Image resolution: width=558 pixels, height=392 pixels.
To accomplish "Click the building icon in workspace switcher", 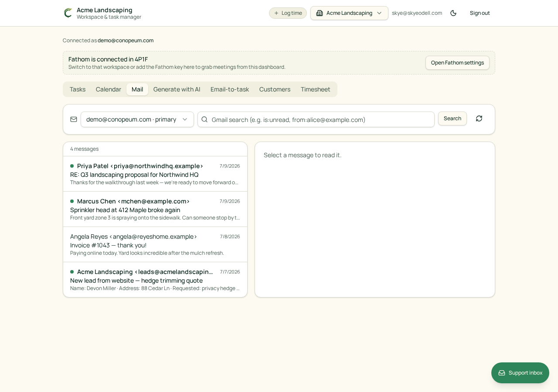I will point(320,13).
